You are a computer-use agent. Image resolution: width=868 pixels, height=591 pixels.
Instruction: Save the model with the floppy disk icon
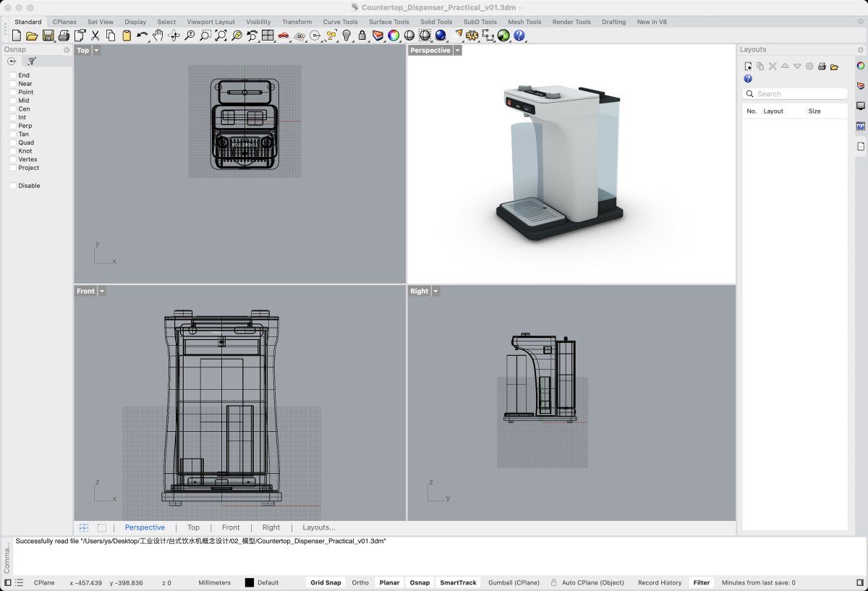coord(48,35)
